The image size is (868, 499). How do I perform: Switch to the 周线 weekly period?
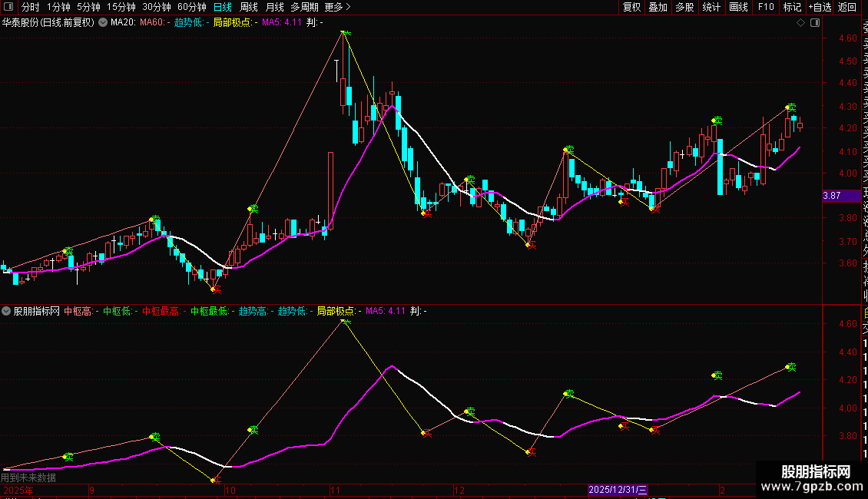tap(249, 7)
